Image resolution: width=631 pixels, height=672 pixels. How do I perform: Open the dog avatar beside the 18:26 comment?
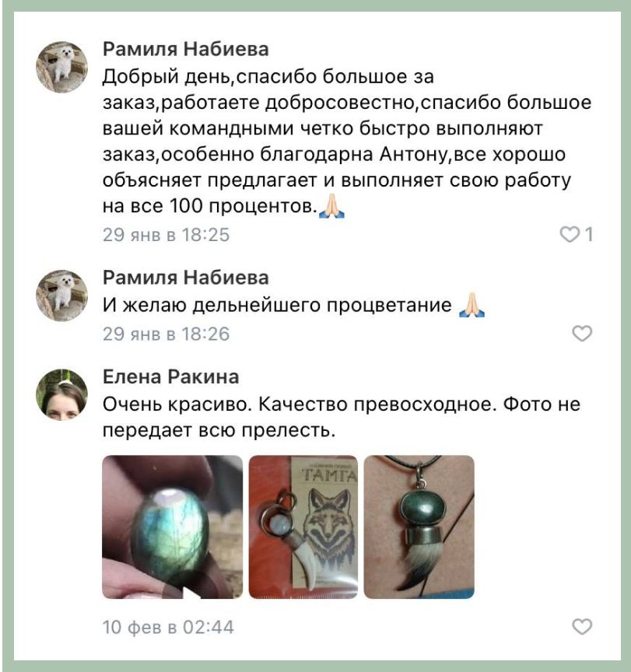61,296
